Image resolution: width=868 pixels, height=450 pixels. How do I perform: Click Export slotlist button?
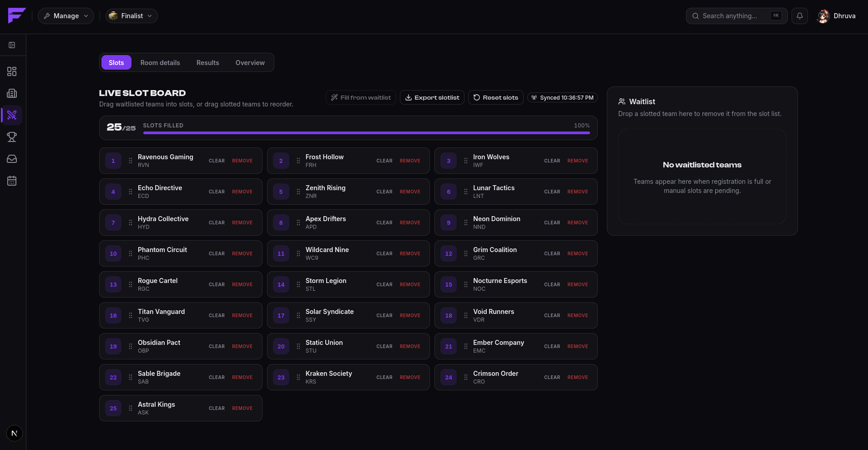click(432, 97)
